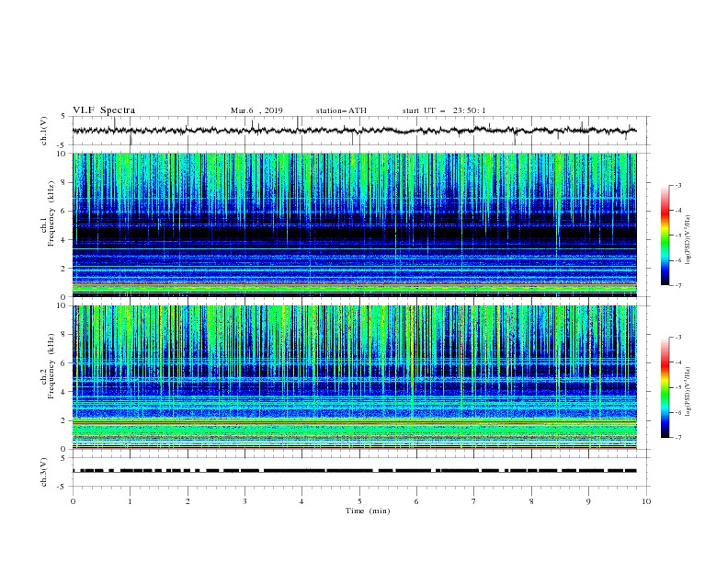Click the 'start UT = 23:50:1' label
Image resolution: width=728 pixels, height=563 pixels.
444,110
